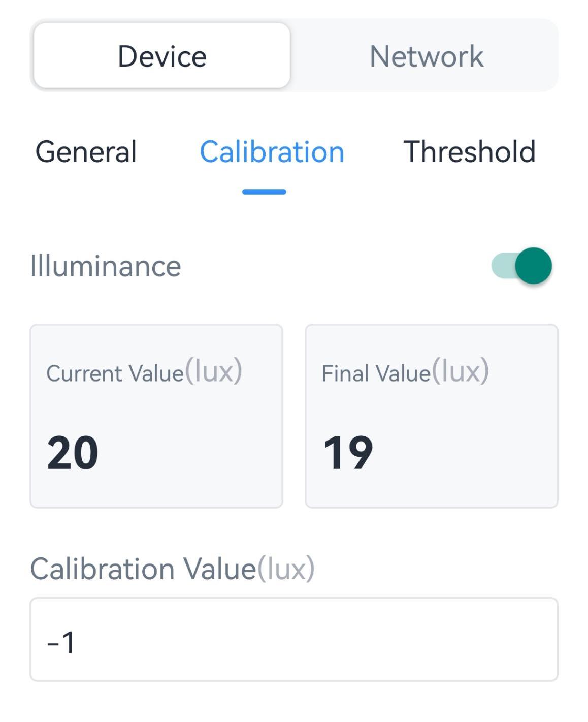Viewport: 588px width, 722px height.
Task: Tap the Final Value card
Action: click(431, 416)
